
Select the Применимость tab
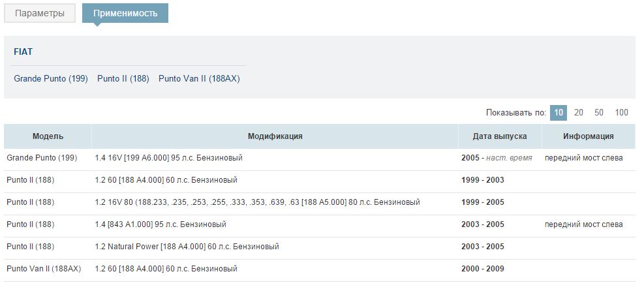[125, 13]
